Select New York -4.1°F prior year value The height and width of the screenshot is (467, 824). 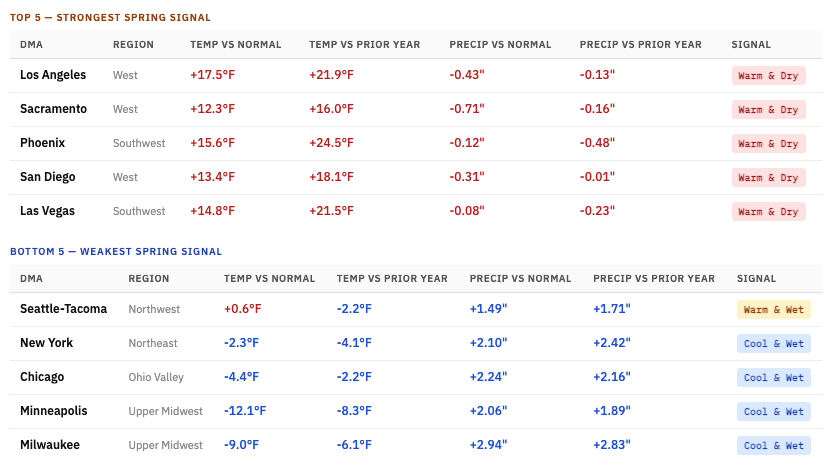pos(354,343)
